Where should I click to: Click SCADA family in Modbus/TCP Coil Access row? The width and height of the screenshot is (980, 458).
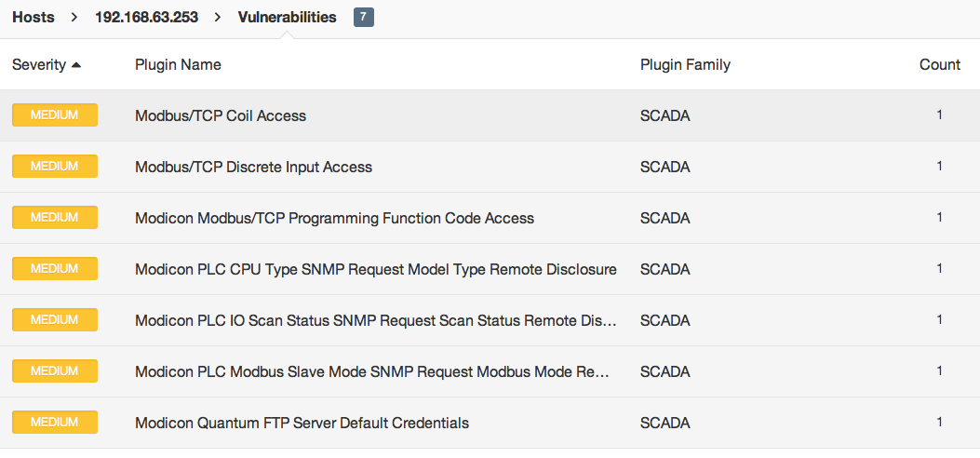665,115
